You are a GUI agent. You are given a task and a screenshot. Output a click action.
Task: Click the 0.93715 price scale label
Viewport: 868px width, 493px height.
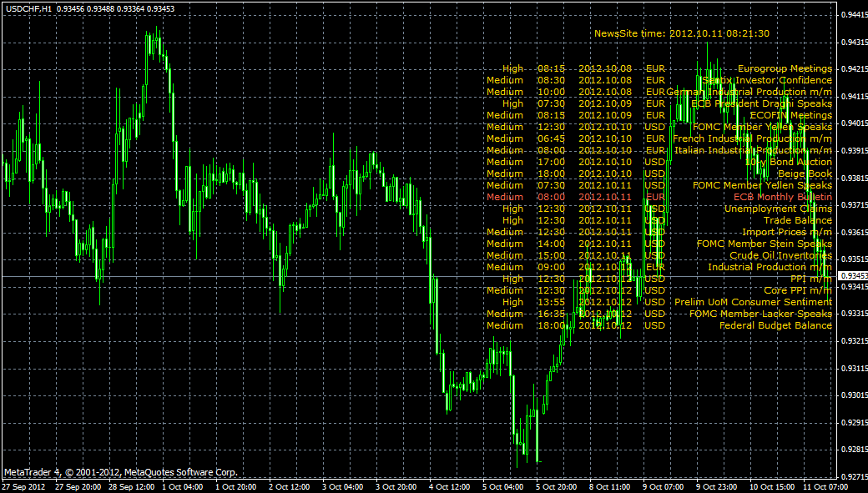pos(854,204)
